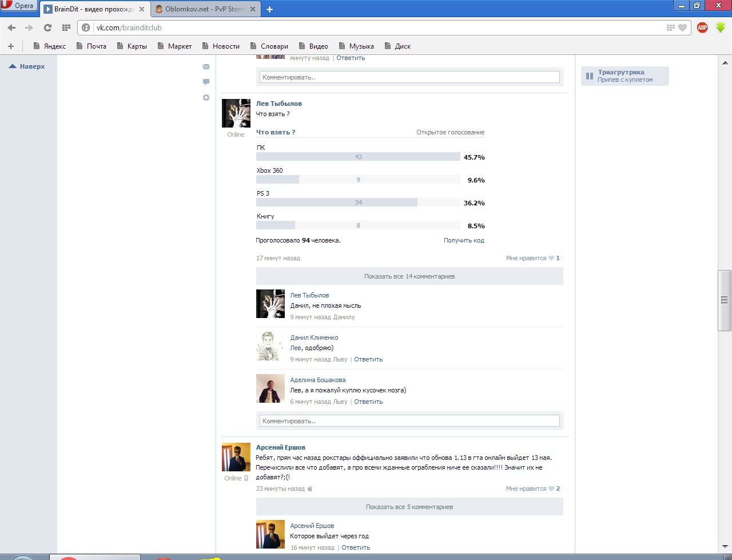Open the speech bubble comments icon

point(206,82)
